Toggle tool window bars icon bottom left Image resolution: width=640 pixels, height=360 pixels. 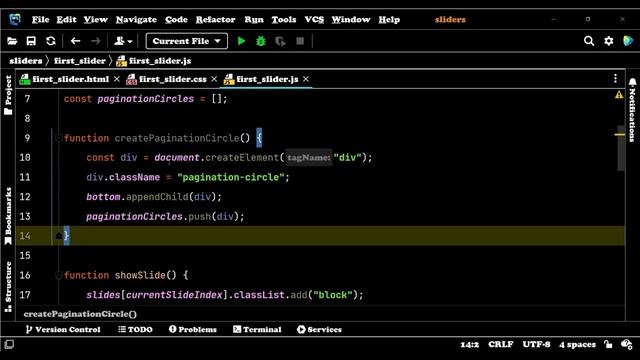coord(9,344)
